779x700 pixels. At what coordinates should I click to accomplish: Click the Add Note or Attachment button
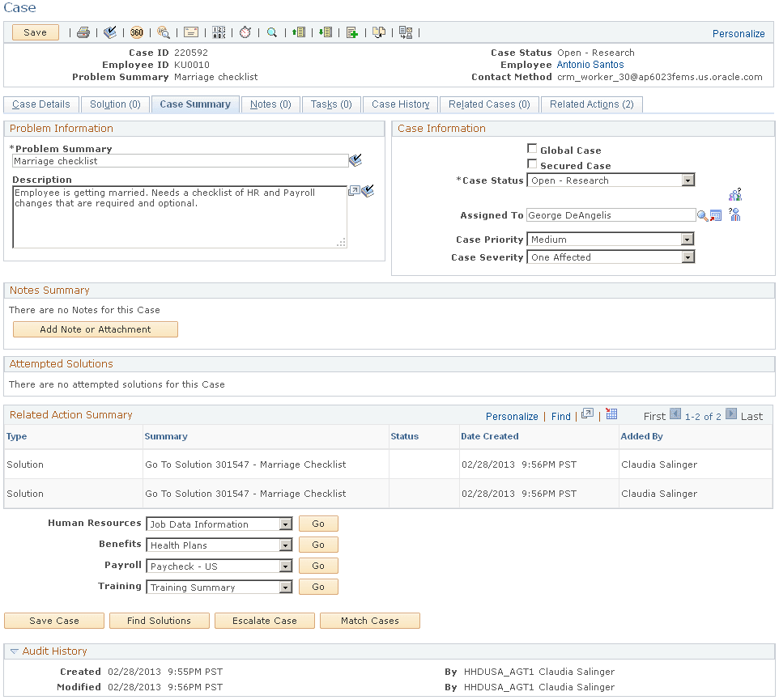coord(95,329)
